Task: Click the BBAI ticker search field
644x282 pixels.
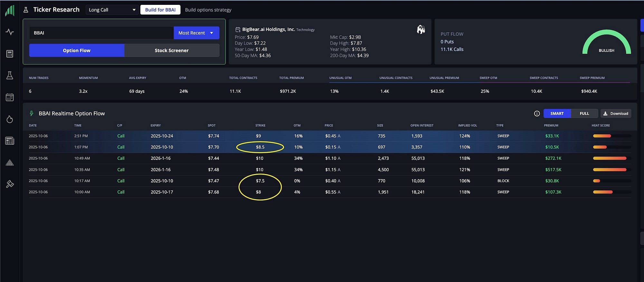Action: click(101, 33)
